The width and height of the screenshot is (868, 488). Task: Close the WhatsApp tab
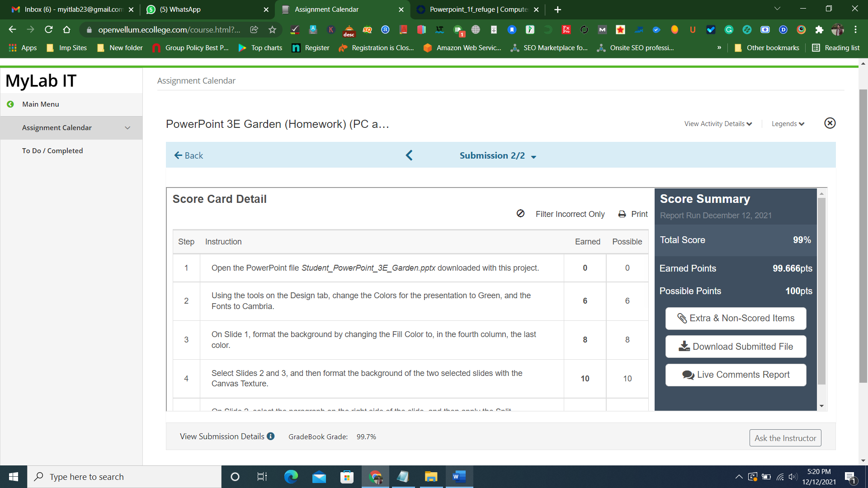coord(266,9)
